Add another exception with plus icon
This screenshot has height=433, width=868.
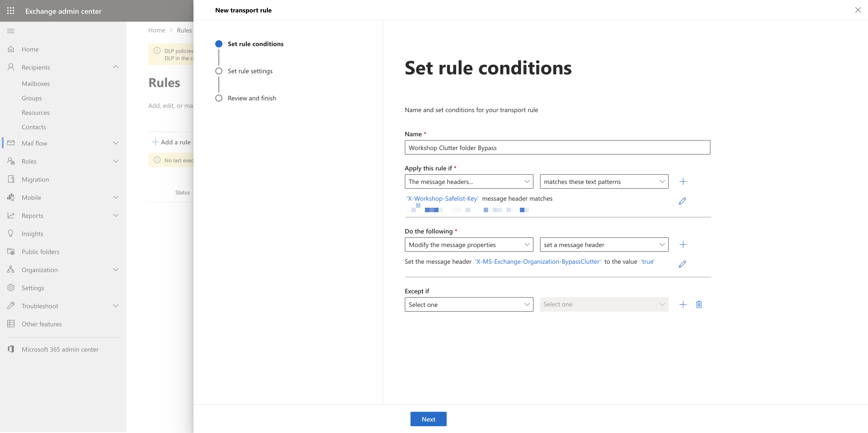click(x=683, y=305)
